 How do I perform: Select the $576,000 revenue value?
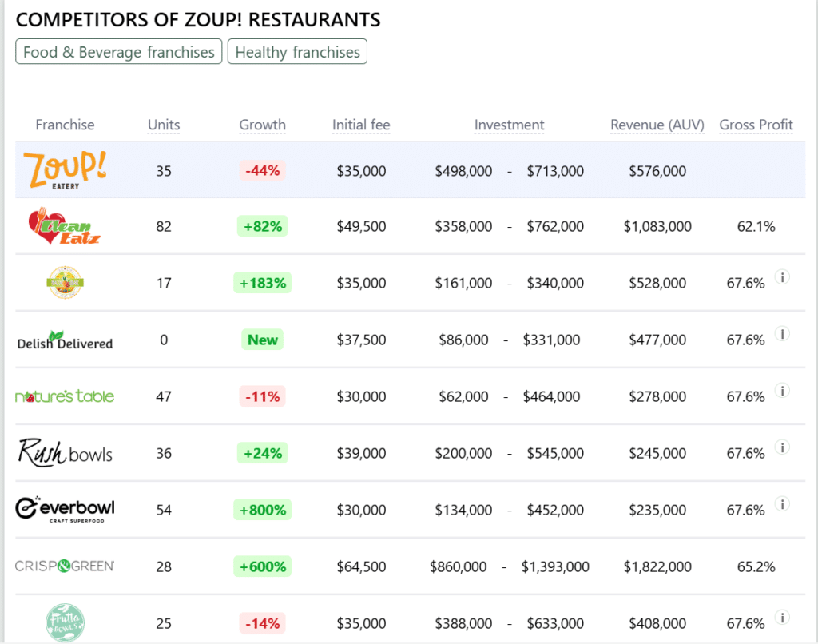657,171
